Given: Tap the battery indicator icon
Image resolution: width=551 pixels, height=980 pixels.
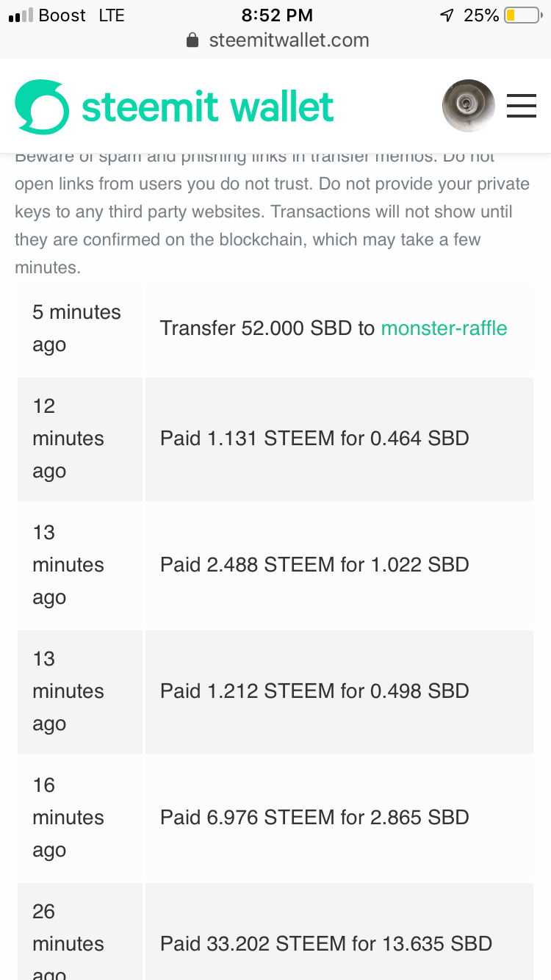Looking at the screenshot, I should 522,15.
